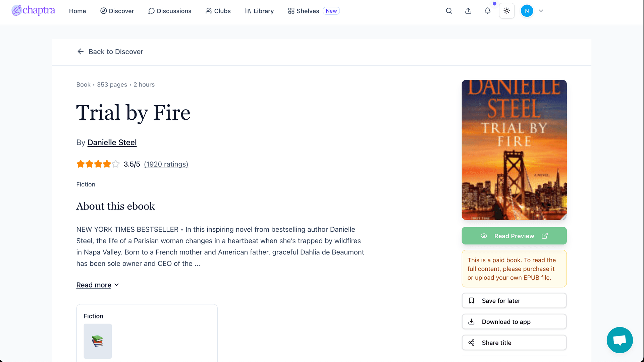Click the fourth rating star
Viewport: 644px width, 362px height.
point(107,164)
